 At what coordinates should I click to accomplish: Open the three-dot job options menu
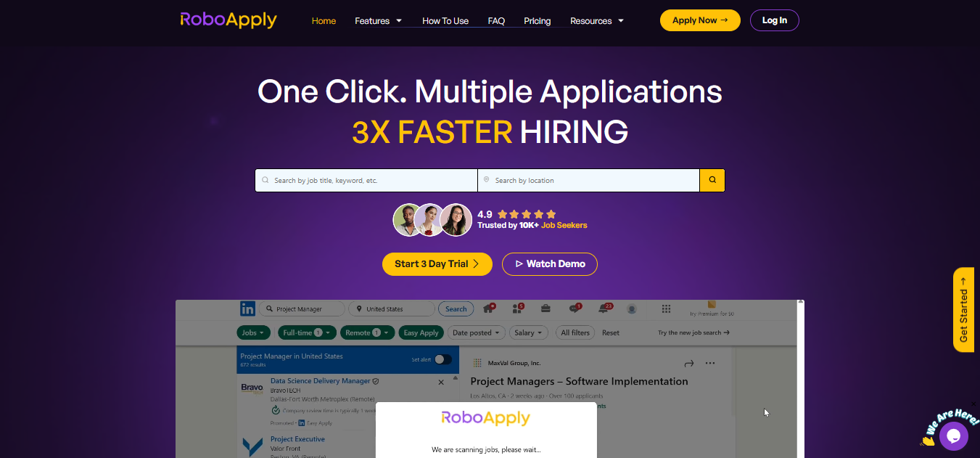point(710,363)
